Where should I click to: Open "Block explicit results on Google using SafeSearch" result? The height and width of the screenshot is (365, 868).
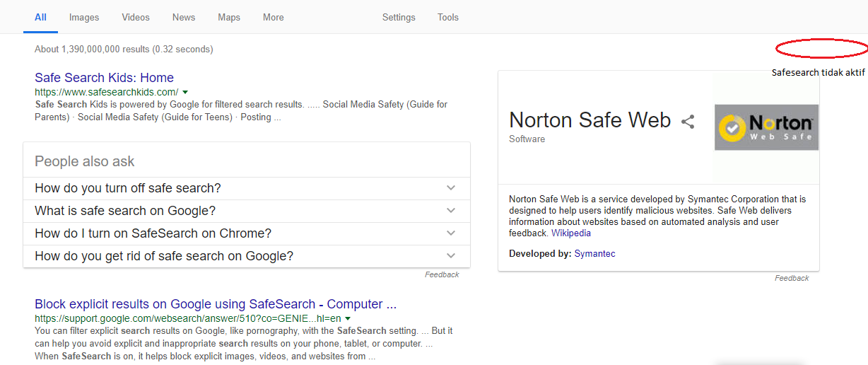coord(216,304)
